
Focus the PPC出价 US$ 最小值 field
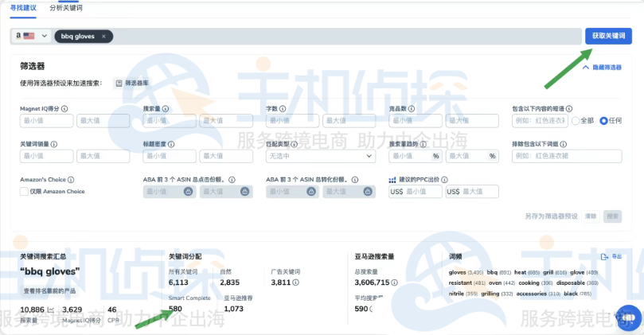click(x=416, y=192)
